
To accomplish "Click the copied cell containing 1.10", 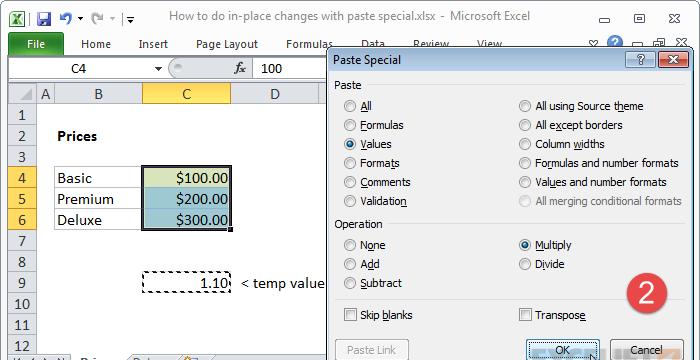I will (x=187, y=283).
